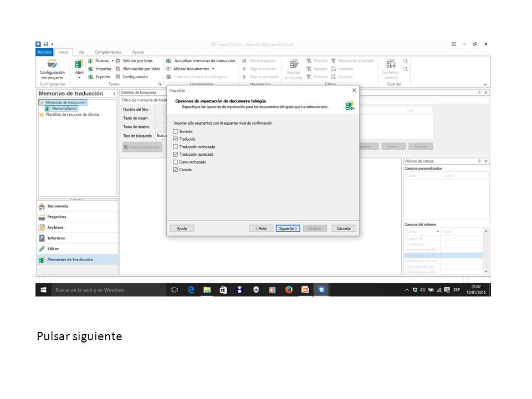Click the save icon in quick access toolbar

click(x=46, y=44)
